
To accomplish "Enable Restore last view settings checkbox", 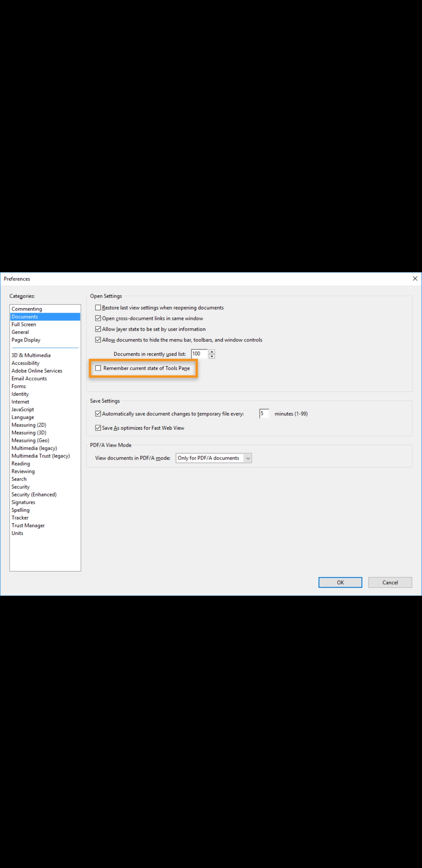I will 98,307.
